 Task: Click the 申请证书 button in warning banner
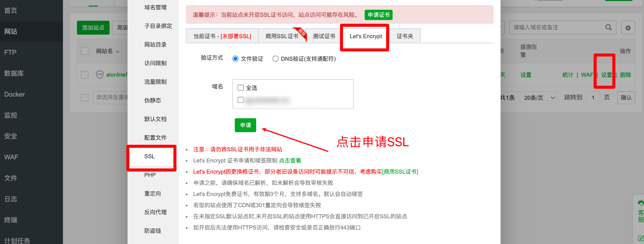(378, 15)
